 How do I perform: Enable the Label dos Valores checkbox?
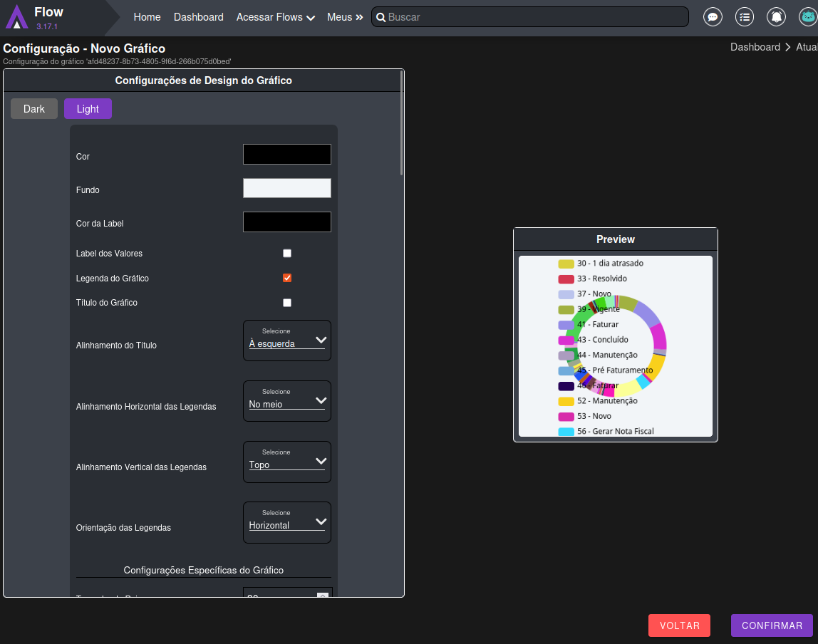tap(287, 254)
